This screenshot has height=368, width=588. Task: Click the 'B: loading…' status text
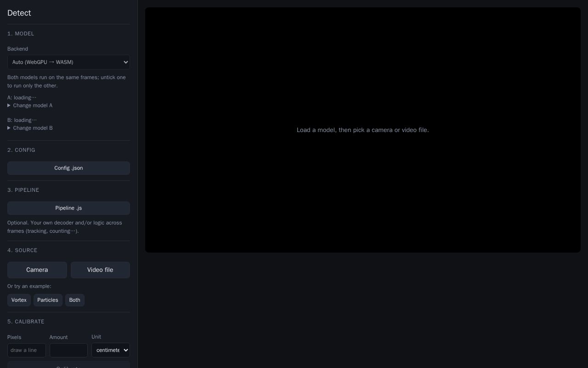tap(22, 120)
